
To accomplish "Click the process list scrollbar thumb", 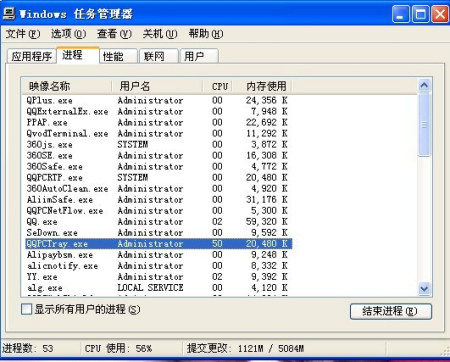I will point(424,124).
